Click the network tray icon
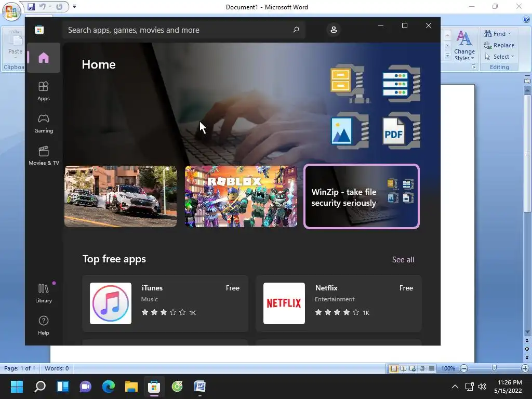Viewport: 532px width, 399px height. click(470, 387)
